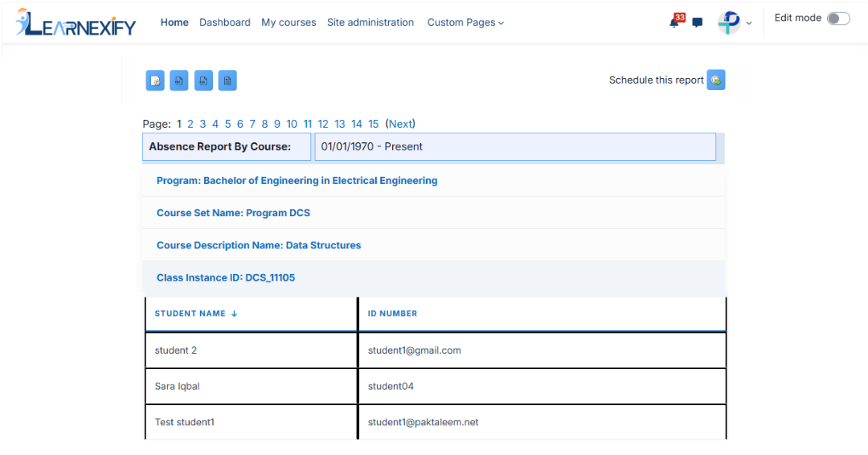This screenshot has height=455, width=868.
Task: Click the student1@paktaleem.net cell
Action: tap(542, 422)
